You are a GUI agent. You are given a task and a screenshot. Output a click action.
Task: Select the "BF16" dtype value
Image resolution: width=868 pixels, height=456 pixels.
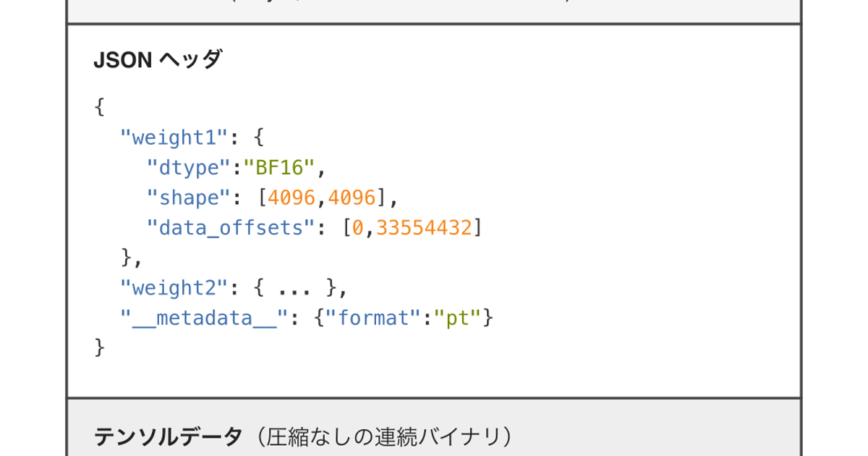tap(278, 168)
